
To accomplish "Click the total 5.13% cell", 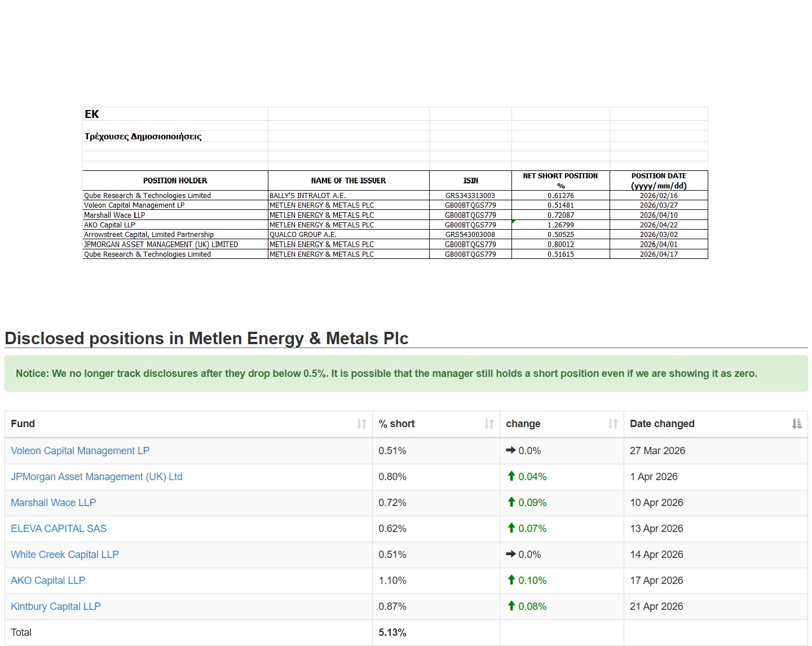I will click(x=392, y=632).
